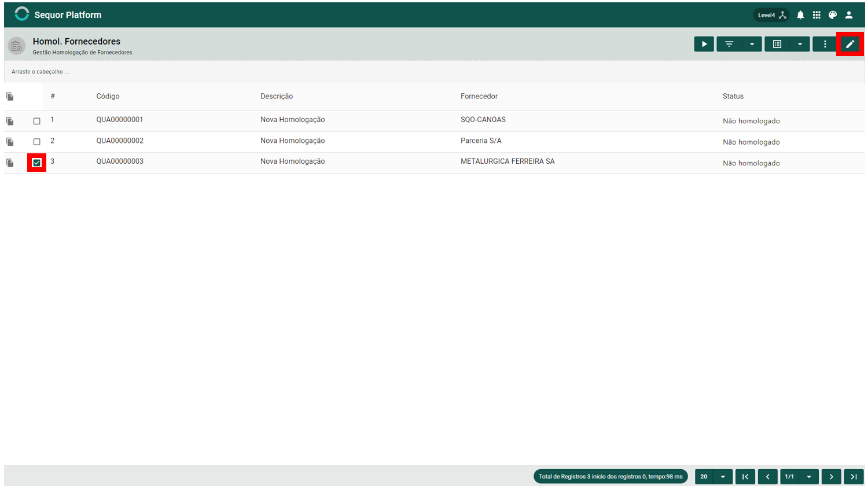Sort by the Status column header
This screenshot has width=868, height=486.
tap(733, 96)
